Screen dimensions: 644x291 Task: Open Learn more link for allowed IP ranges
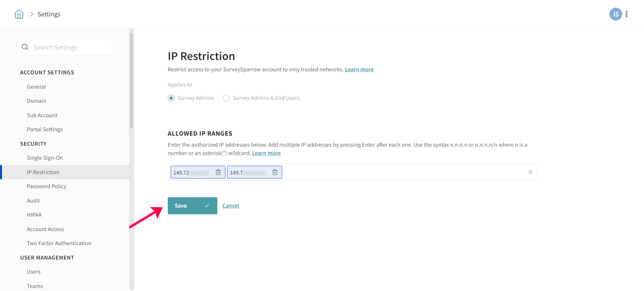[x=266, y=153]
